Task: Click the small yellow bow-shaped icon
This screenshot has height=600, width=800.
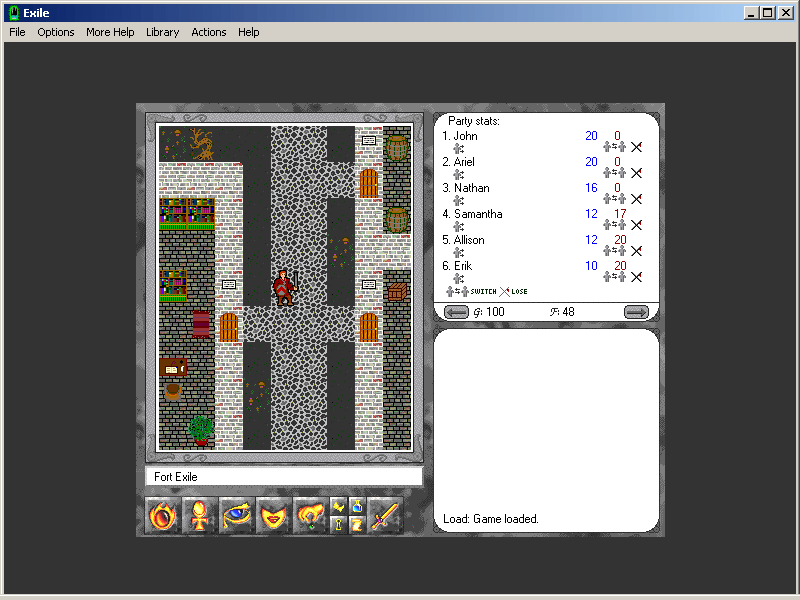Action: (338, 506)
